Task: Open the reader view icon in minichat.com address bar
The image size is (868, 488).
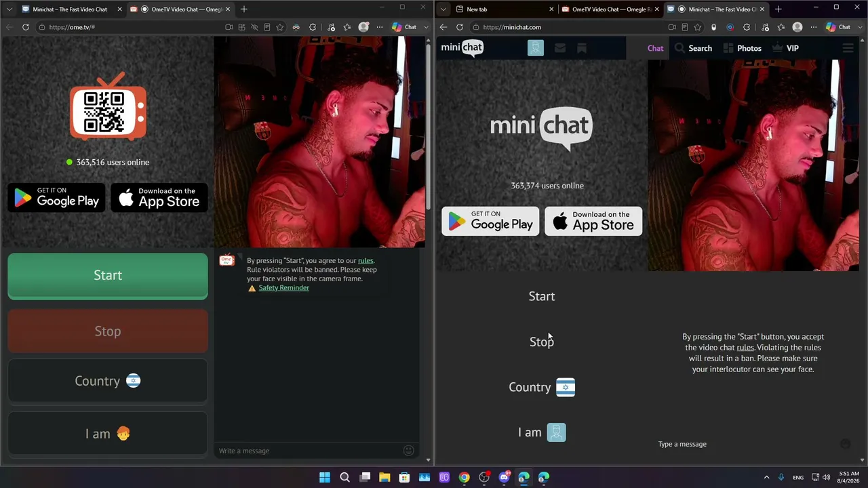Action: click(685, 27)
